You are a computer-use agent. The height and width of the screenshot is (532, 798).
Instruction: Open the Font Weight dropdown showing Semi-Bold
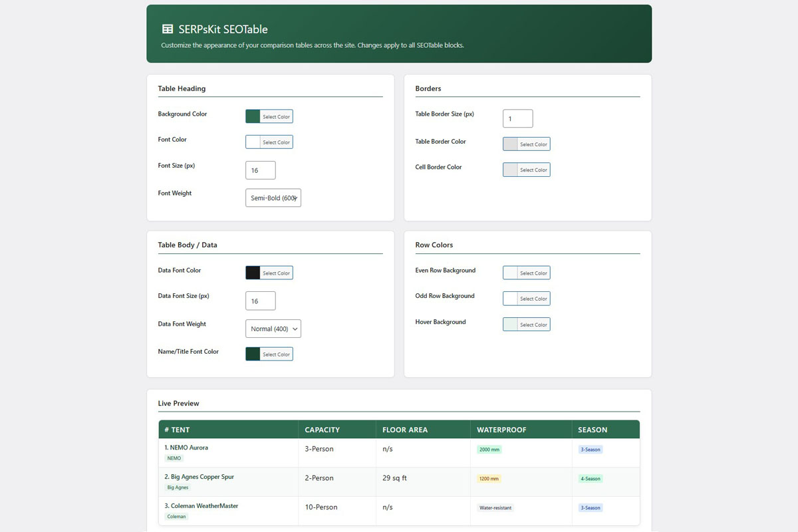pos(273,198)
